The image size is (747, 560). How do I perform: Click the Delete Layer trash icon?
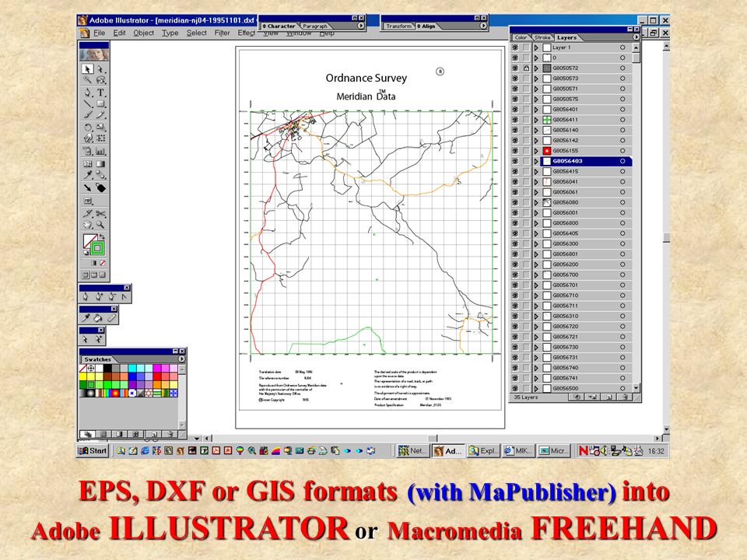[x=625, y=397]
